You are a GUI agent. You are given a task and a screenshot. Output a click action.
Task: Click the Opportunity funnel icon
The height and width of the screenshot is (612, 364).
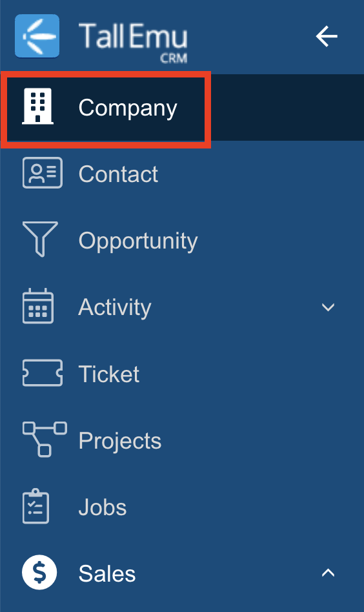[40, 239]
